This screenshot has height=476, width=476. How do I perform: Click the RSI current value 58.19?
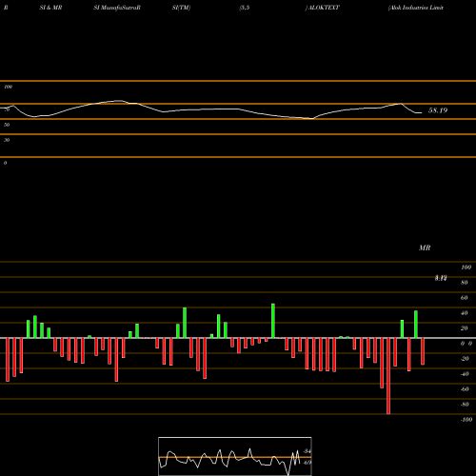pyautogui.click(x=438, y=110)
